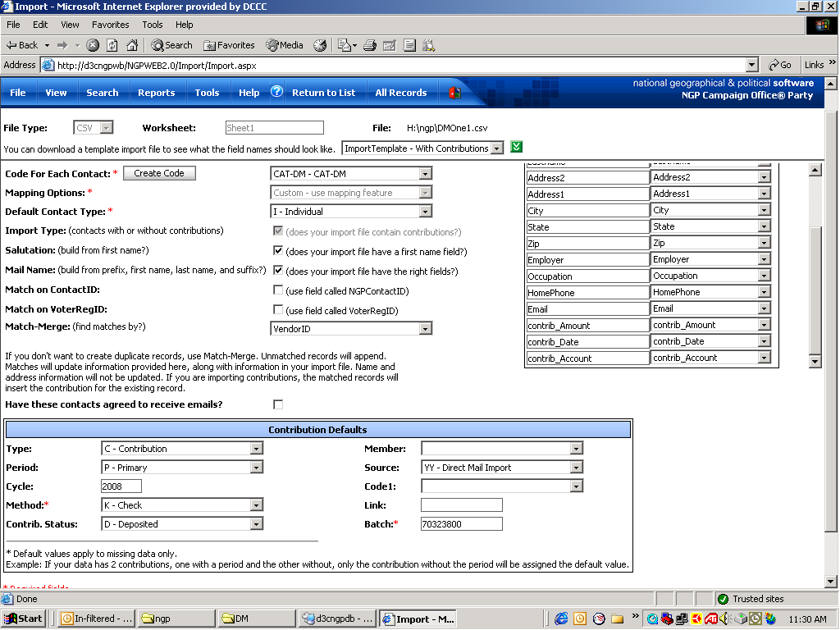Open the Reports menu
The image size is (840, 630).
(156, 93)
